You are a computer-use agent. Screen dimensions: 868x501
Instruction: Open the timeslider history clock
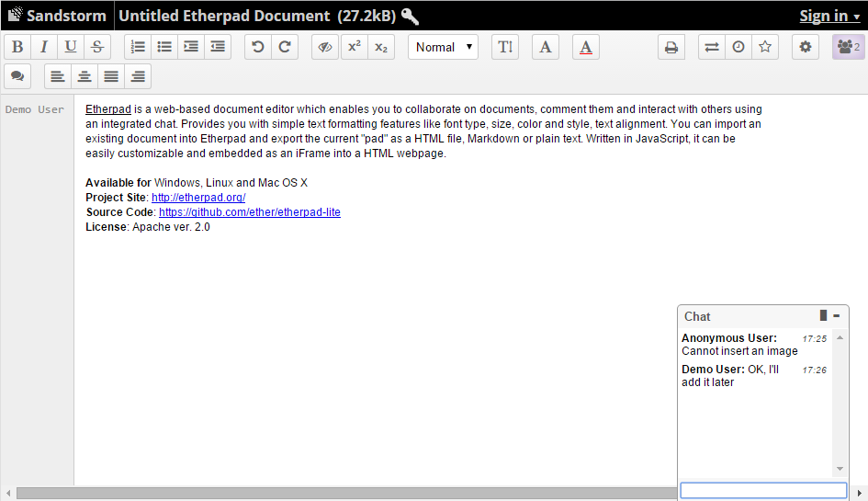point(738,47)
